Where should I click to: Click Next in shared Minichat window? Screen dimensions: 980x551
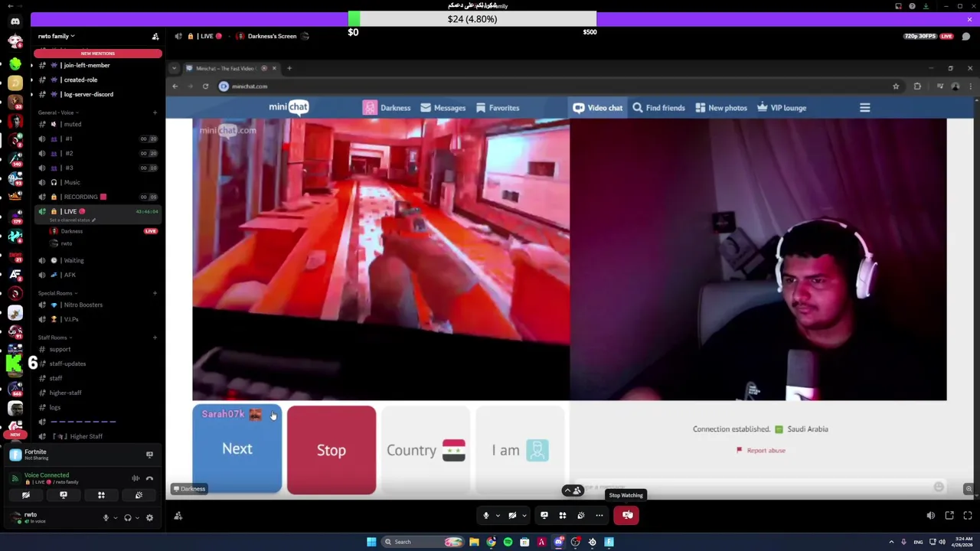click(237, 450)
